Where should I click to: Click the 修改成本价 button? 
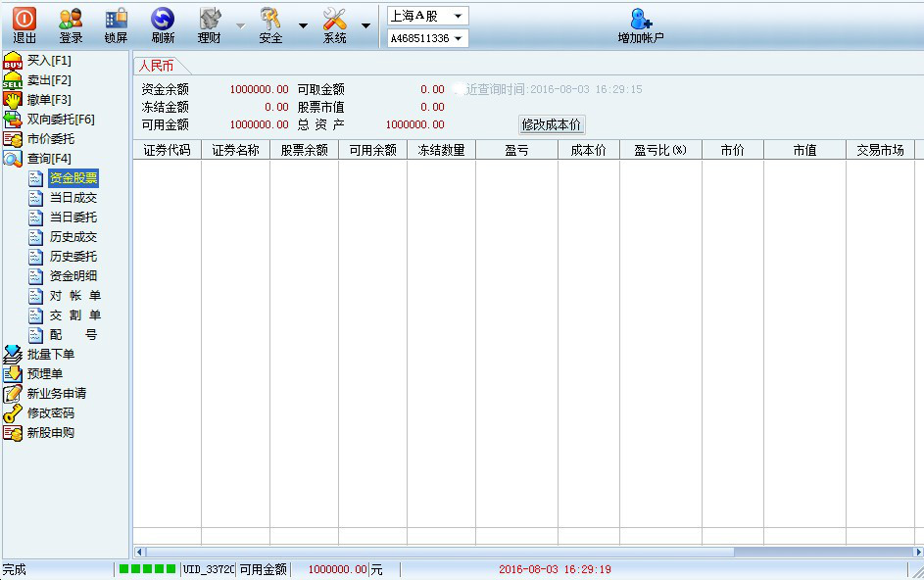552,124
